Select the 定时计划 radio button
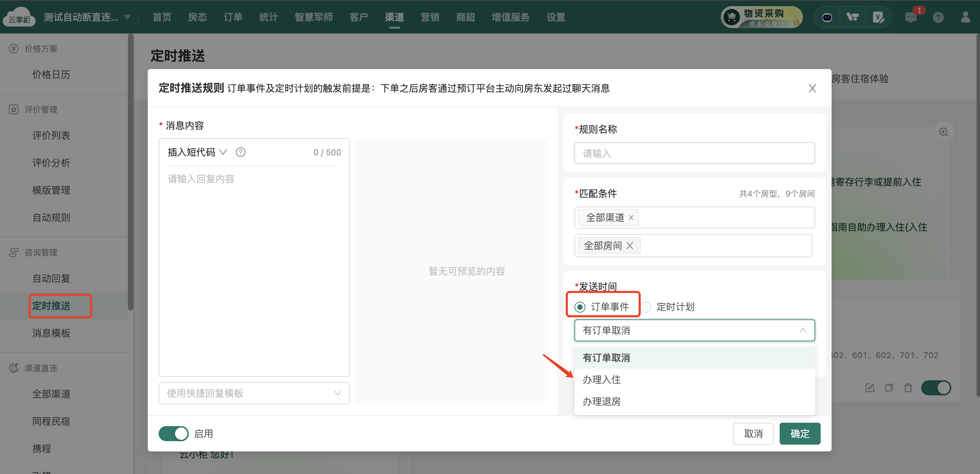Screen dimensions: 980x474 [646, 307]
